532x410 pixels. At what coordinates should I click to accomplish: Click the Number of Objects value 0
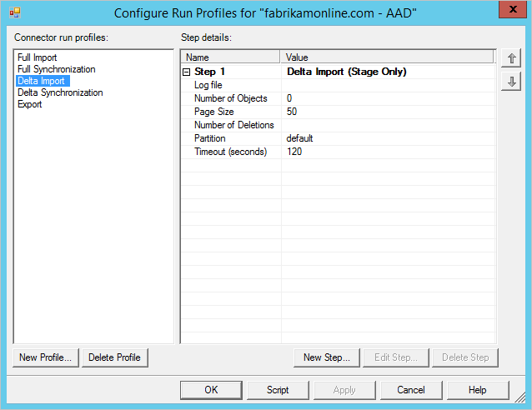(289, 98)
